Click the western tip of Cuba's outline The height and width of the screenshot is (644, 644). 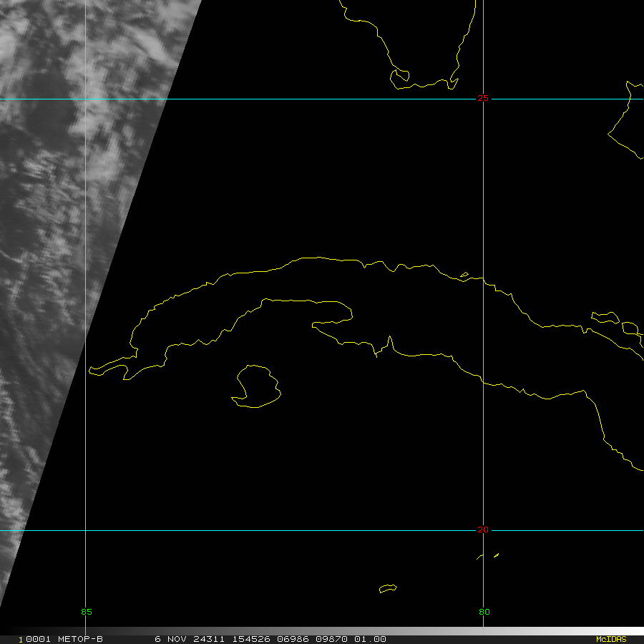pos(92,370)
